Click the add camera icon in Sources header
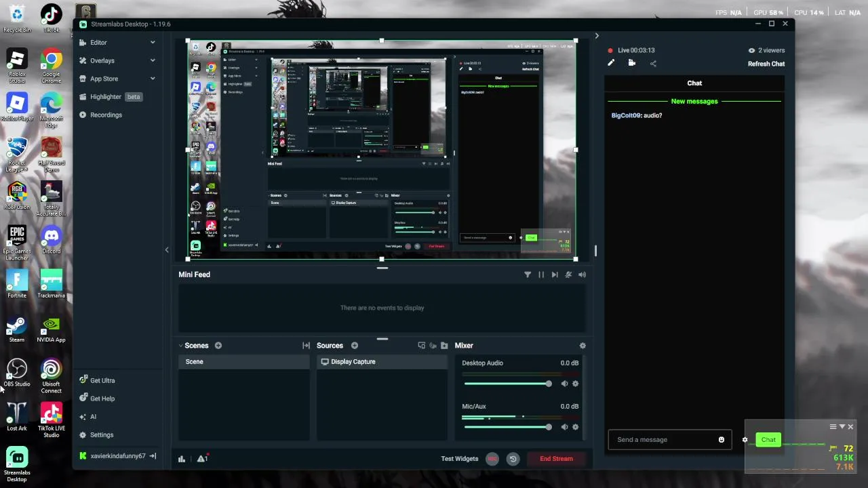Viewport: 868px width, 488px height. (x=433, y=346)
